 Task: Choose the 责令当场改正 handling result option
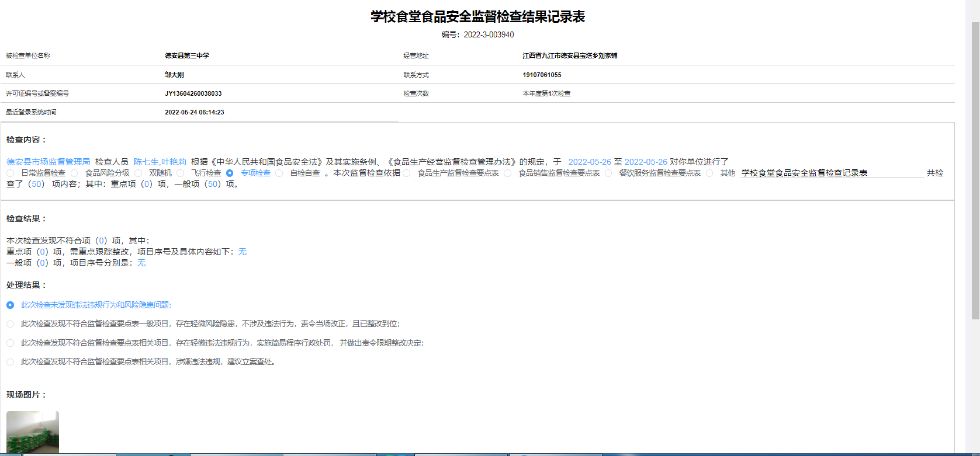11,324
